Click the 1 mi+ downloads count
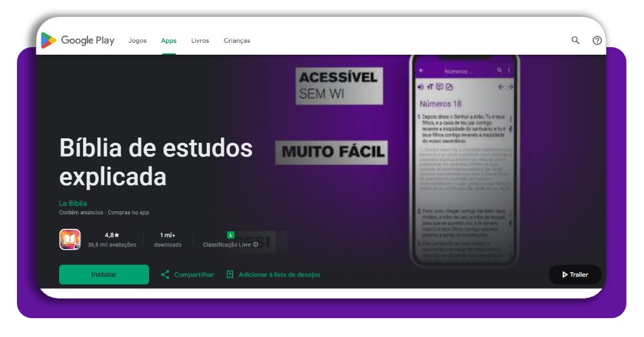 [167, 235]
